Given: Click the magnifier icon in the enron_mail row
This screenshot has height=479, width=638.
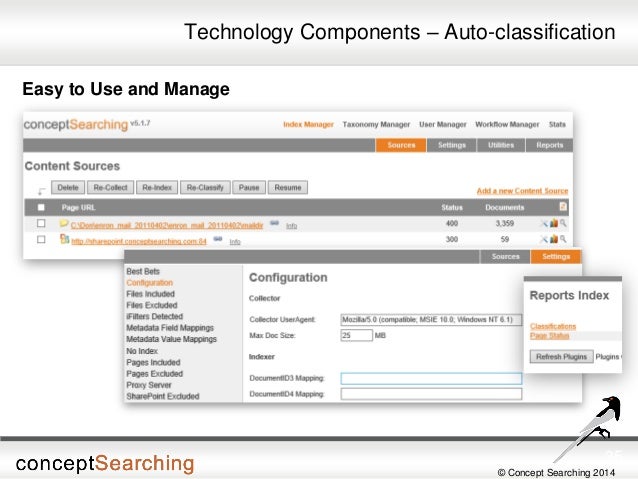Looking at the screenshot, I should [563, 223].
